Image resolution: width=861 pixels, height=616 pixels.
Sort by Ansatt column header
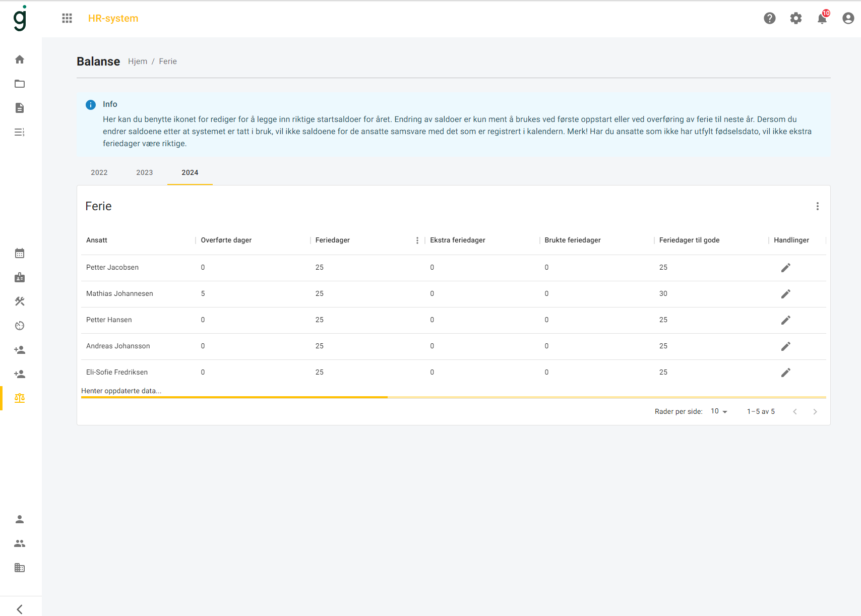tap(97, 240)
